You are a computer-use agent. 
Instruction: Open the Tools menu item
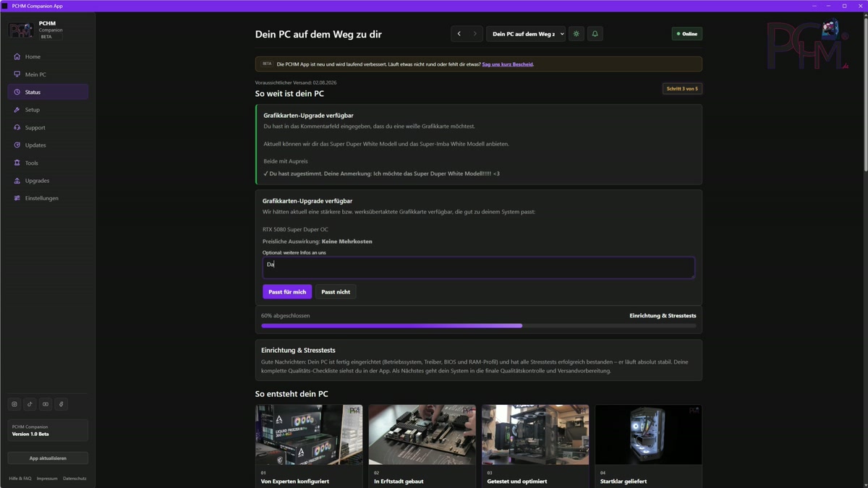(48, 163)
